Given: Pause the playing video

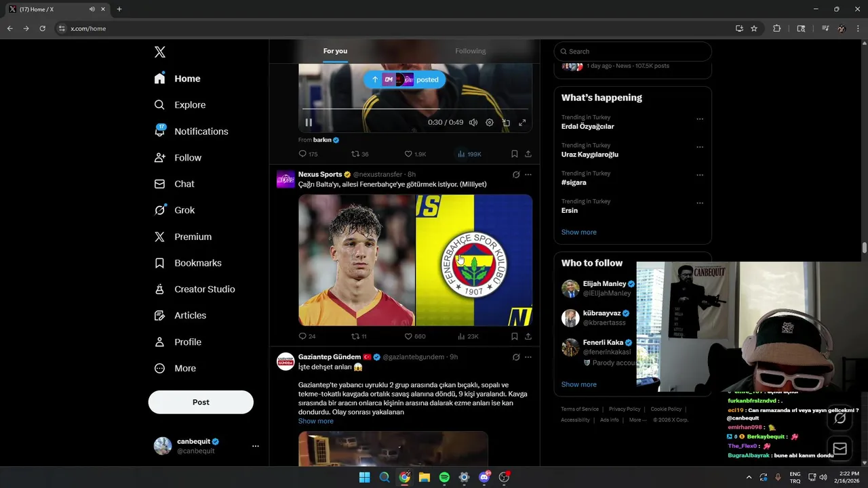Looking at the screenshot, I should click(x=309, y=123).
